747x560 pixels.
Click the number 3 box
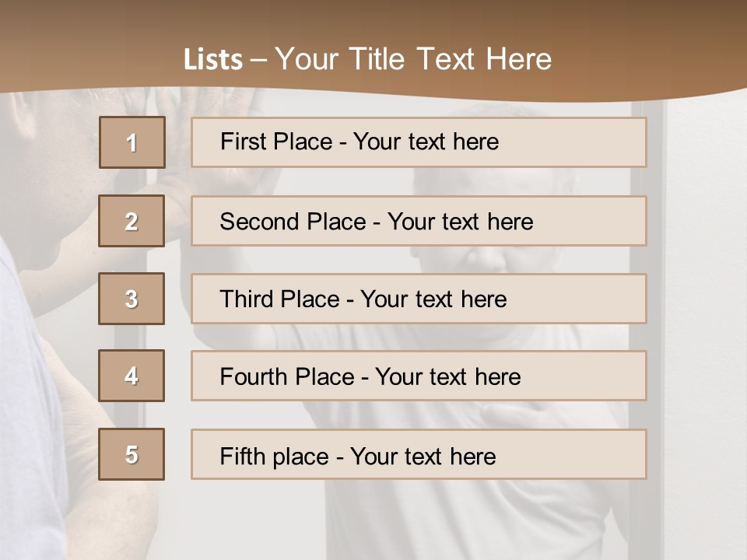pos(132,299)
